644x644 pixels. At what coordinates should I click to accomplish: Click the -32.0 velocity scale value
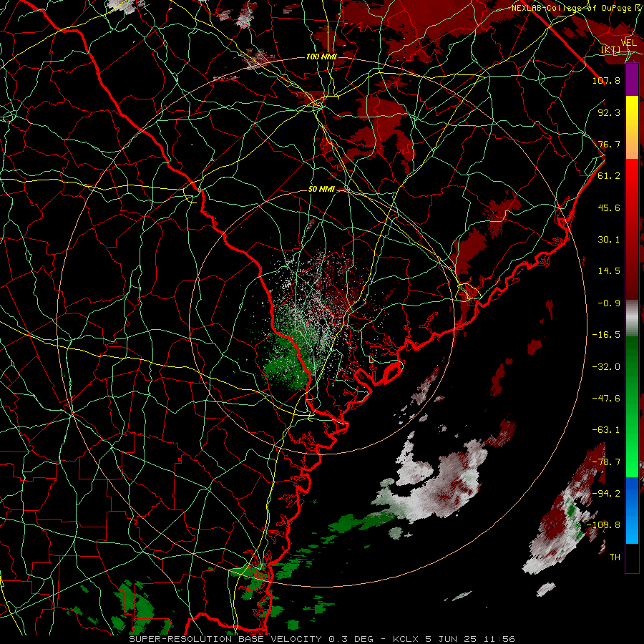pyautogui.click(x=606, y=366)
